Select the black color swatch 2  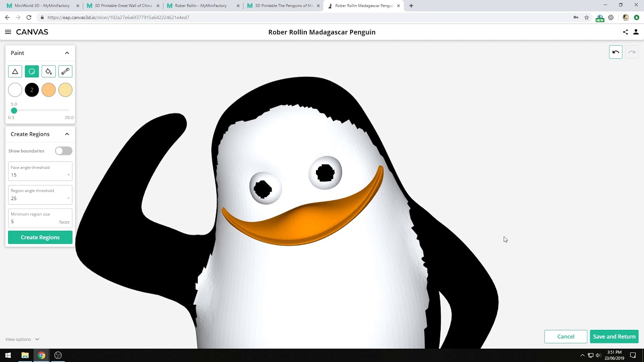[32, 90]
